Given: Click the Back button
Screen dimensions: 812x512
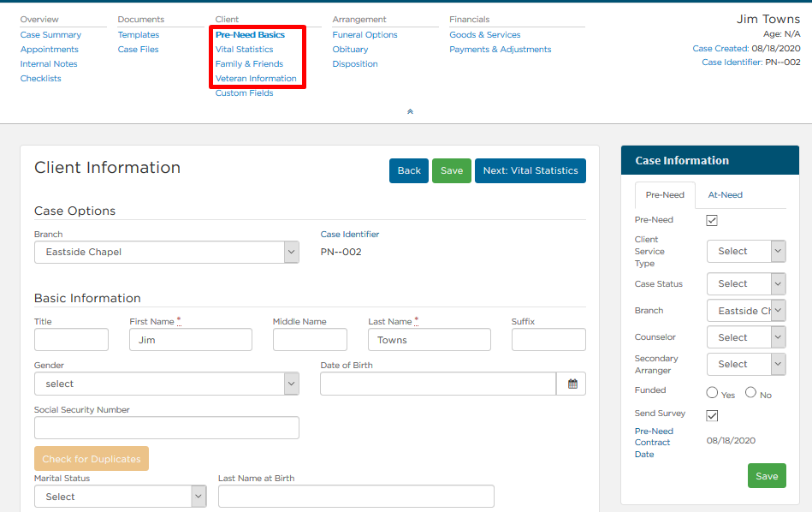Looking at the screenshot, I should tap(409, 170).
